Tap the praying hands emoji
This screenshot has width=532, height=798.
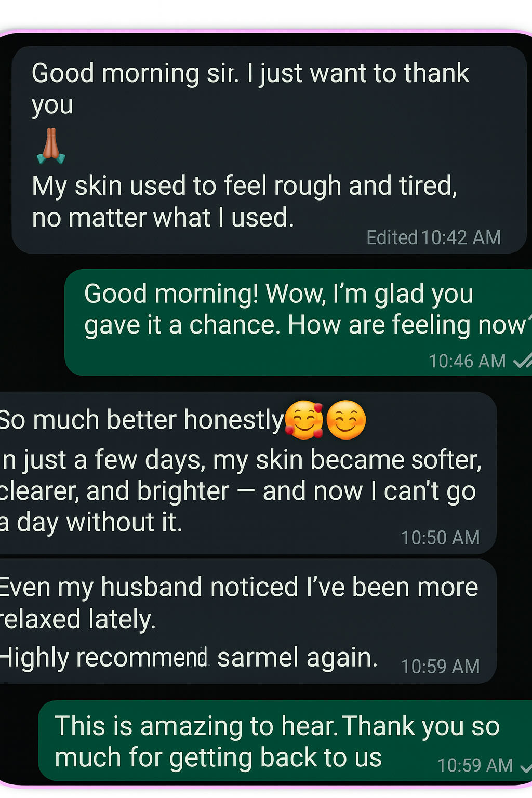[x=51, y=146]
